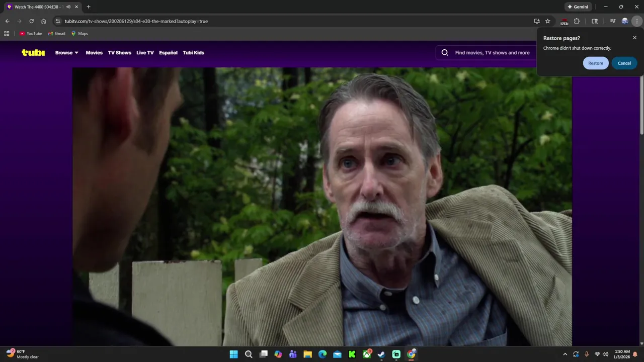The image size is (644, 362).
Task: Open the clock showing 1:50 AM
Action: (622, 354)
